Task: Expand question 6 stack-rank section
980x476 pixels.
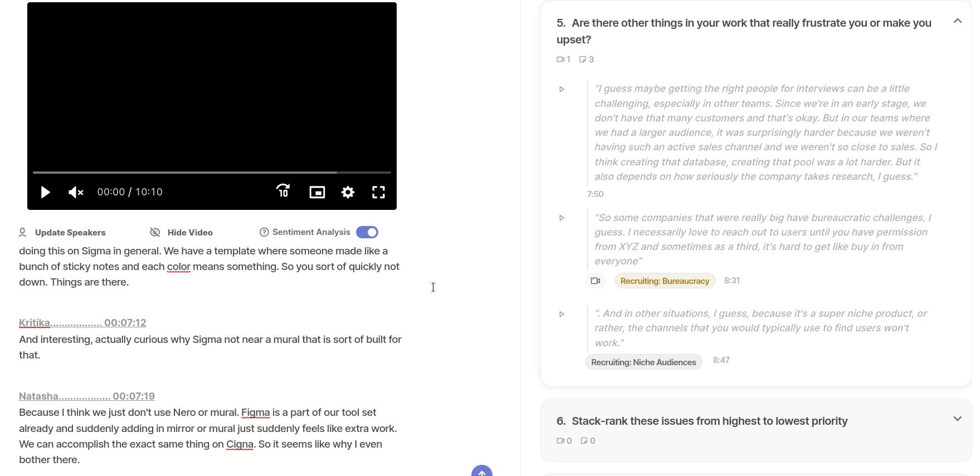Action: pos(958,419)
